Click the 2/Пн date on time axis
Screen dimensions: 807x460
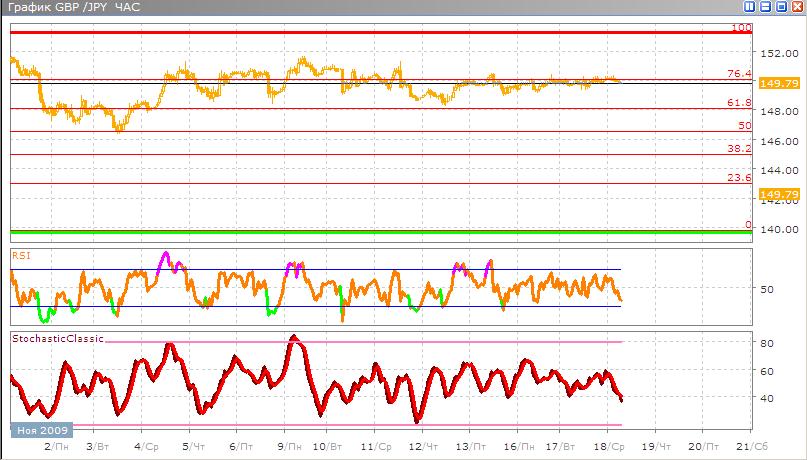click(x=55, y=446)
